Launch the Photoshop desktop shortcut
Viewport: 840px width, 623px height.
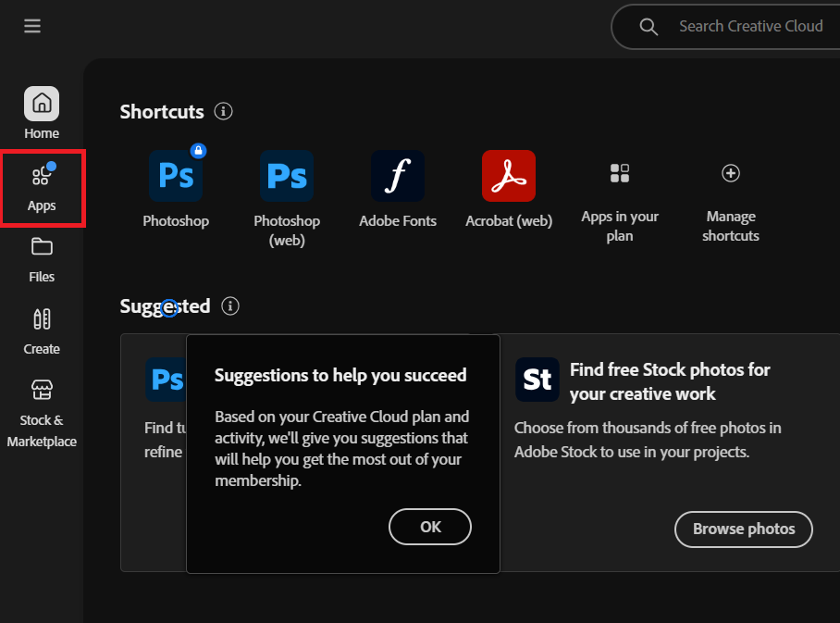[176, 176]
